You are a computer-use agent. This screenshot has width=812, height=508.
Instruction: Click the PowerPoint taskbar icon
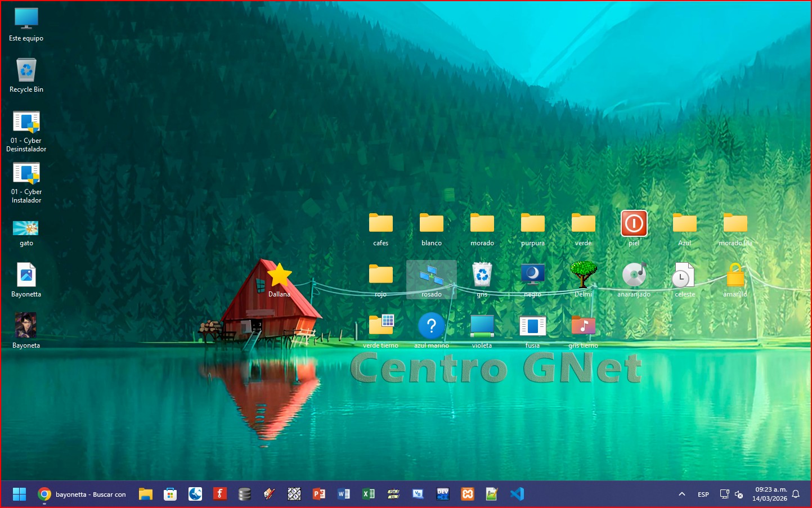pyautogui.click(x=319, y=494)
